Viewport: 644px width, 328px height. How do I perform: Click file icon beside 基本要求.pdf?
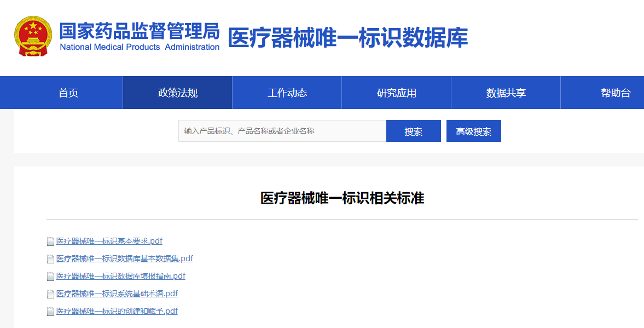point(50,241)
